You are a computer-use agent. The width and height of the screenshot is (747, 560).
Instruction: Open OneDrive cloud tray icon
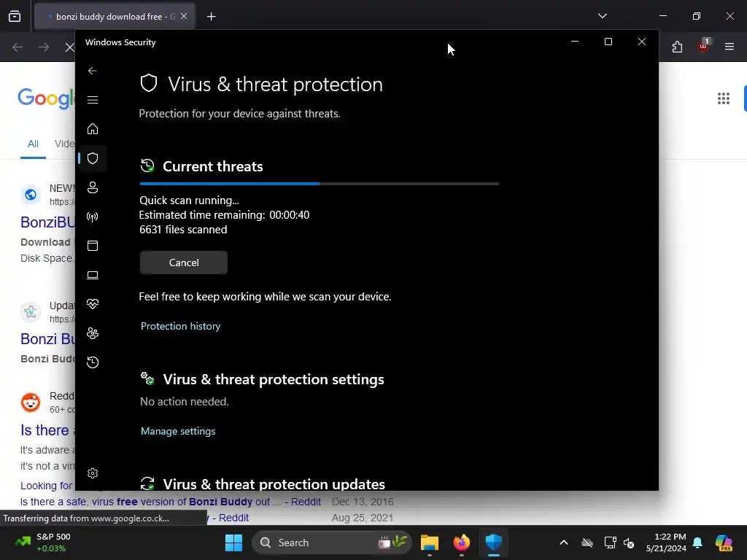(x=587, y=542)
